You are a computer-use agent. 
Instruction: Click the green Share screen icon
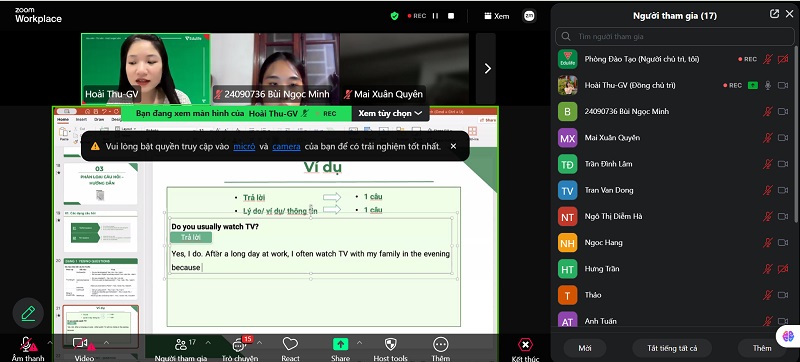point(340,345)
